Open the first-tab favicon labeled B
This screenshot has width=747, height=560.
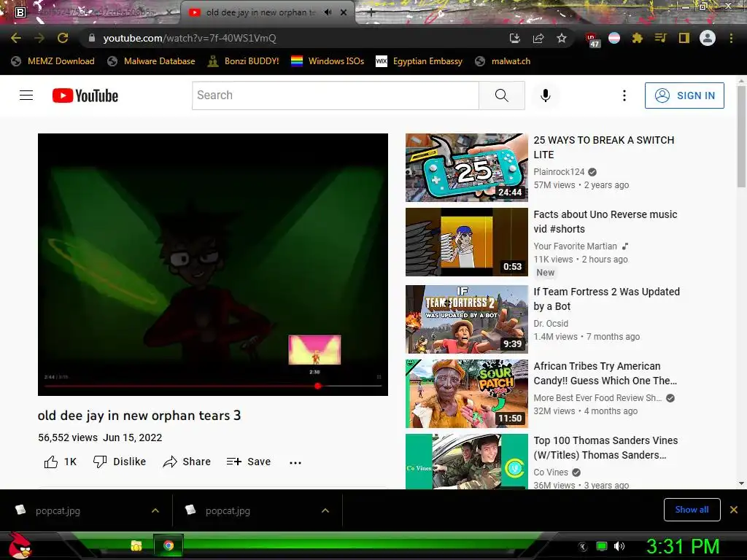(x=20, y=12)
